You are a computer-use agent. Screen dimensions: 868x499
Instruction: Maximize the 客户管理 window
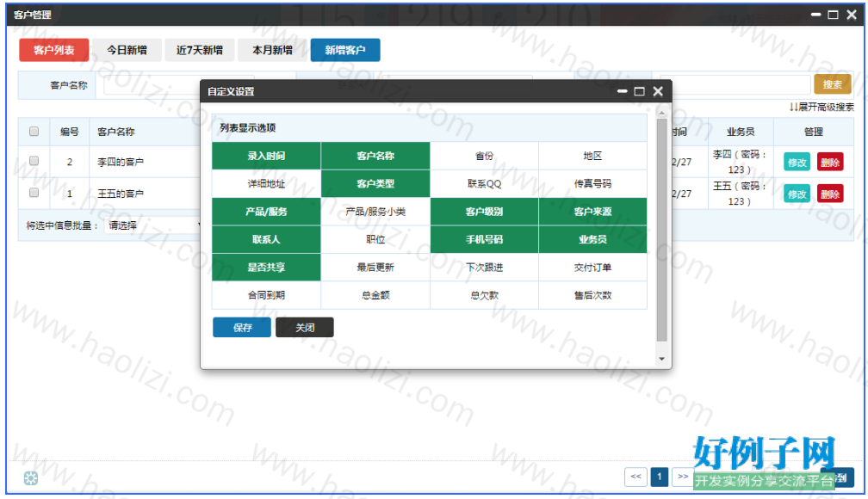coord(833,15)
